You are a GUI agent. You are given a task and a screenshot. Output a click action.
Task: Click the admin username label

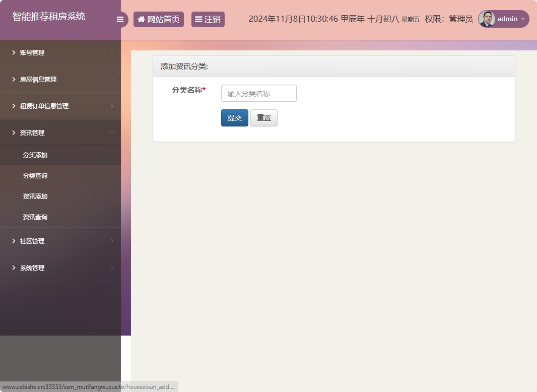[x=508, y=19]
